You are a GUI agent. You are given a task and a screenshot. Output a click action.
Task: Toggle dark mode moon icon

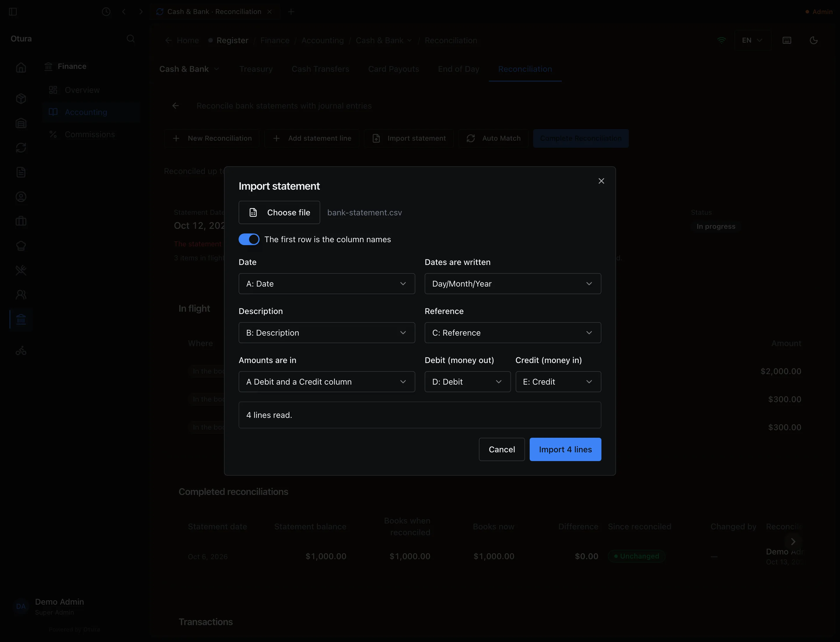coord(814,40)
